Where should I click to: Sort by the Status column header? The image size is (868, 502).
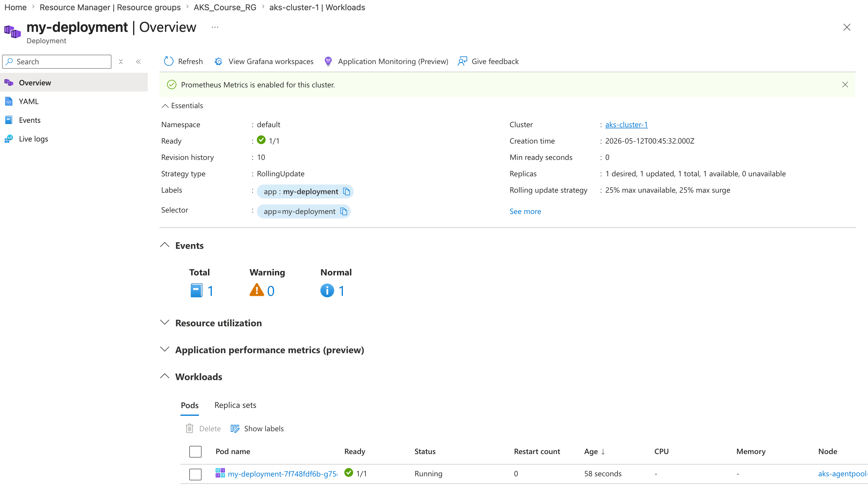click(x=425, y=452)
